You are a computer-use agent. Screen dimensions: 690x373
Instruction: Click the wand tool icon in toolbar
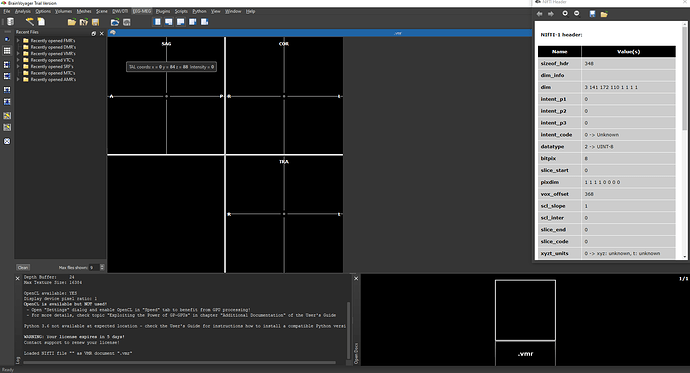(29, 22)
